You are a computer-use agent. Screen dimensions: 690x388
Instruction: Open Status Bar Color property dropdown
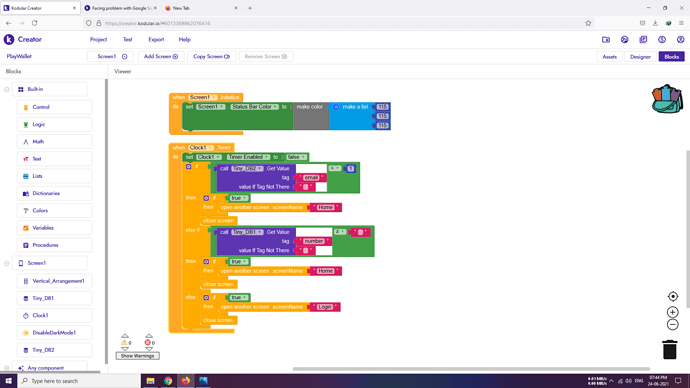coord(255,107)
